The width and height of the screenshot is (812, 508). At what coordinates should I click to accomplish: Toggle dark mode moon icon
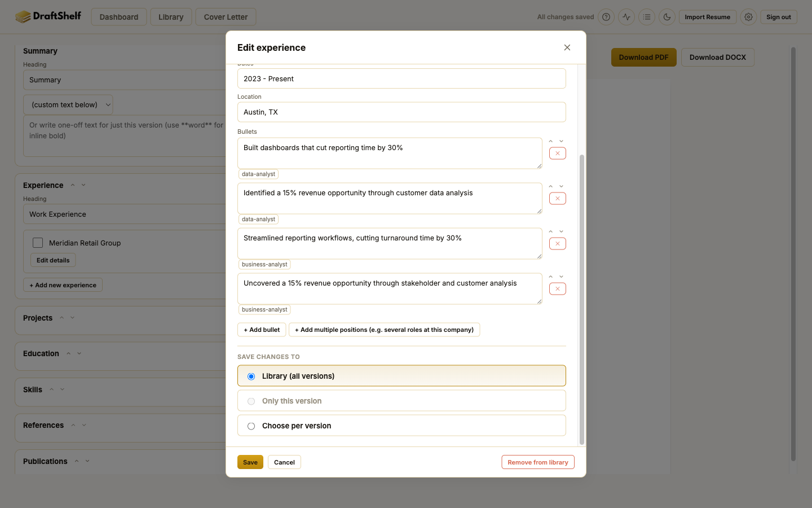(667, 17)
